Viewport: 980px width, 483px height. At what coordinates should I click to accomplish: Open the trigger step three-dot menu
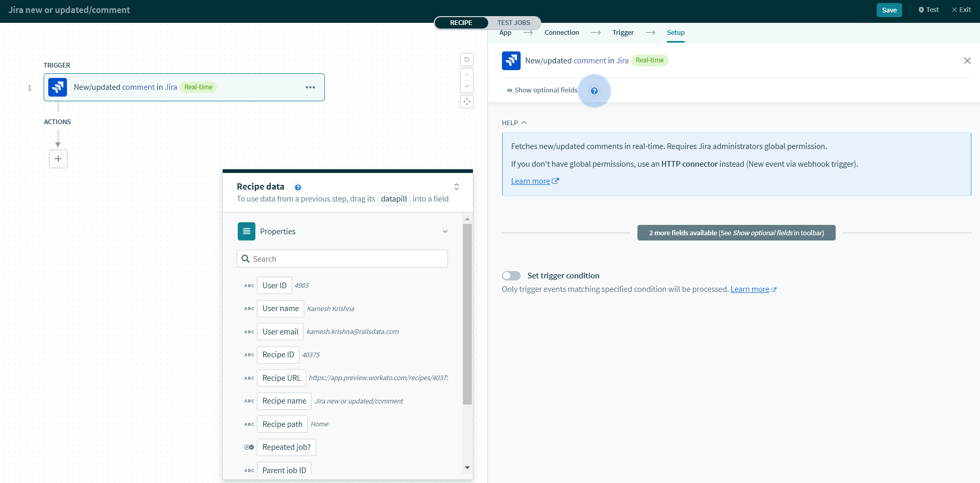click(310, 87)
